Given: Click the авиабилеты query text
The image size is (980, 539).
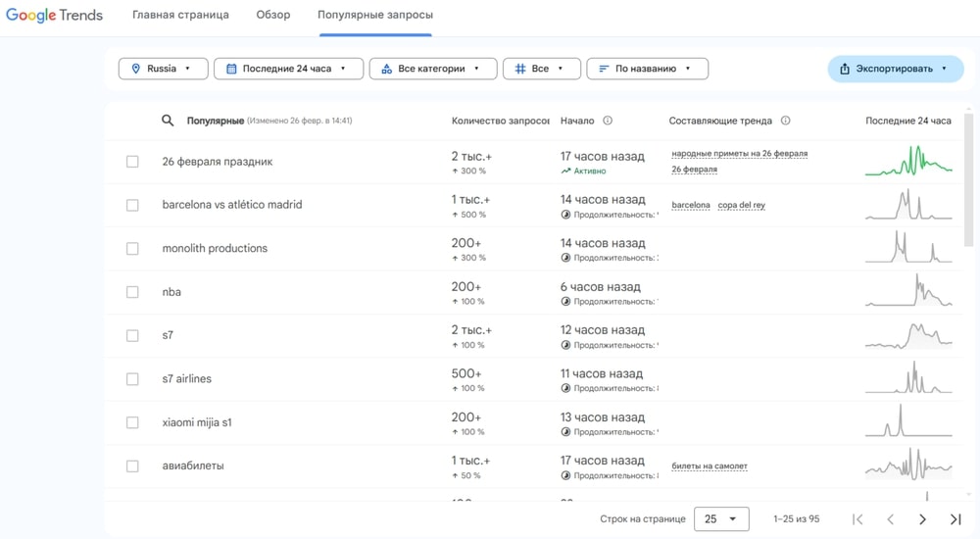Looking at the screenshot, I should click(193, 465).
